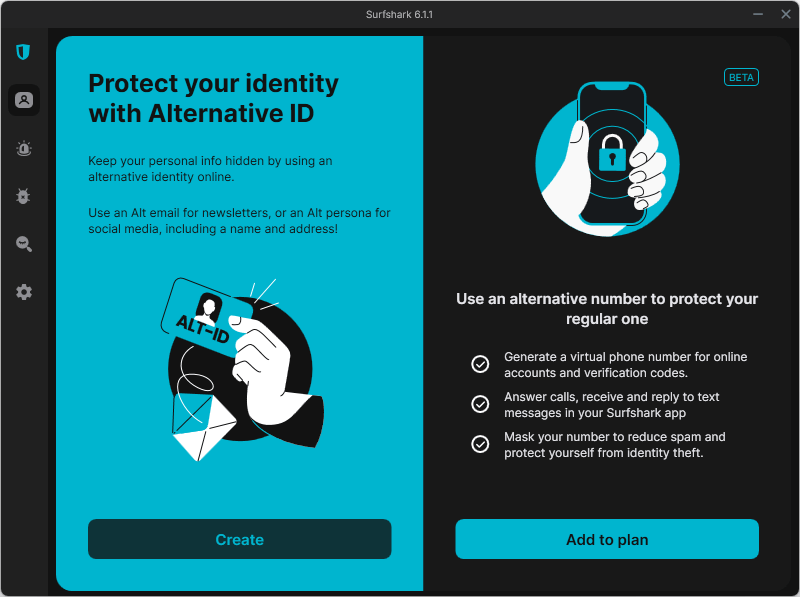Select the Alternative ID sidebar icon
800x597 pixels.
pyautogui.click(x=24, y=100)
